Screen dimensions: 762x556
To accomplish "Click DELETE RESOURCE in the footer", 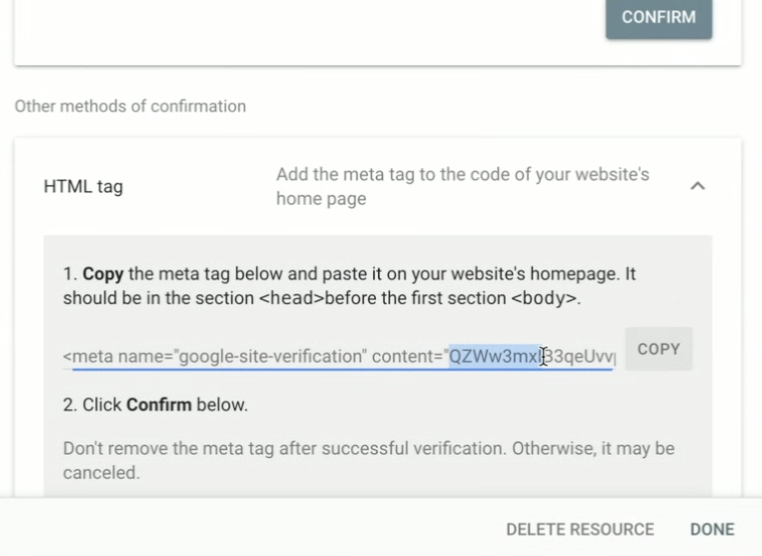I will (x=580, y=529).
